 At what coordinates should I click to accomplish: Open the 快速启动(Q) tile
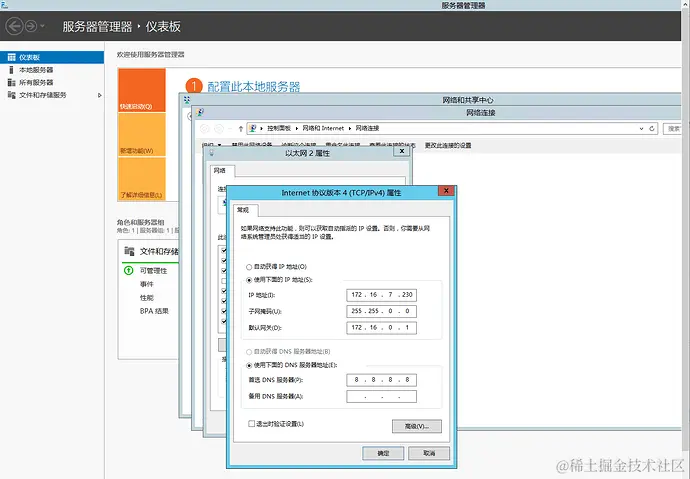(142, 90)
